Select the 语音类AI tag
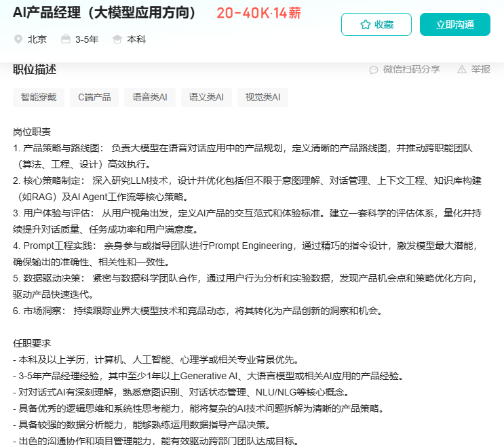Screen dimensions: 504x445 coord(150,98)
